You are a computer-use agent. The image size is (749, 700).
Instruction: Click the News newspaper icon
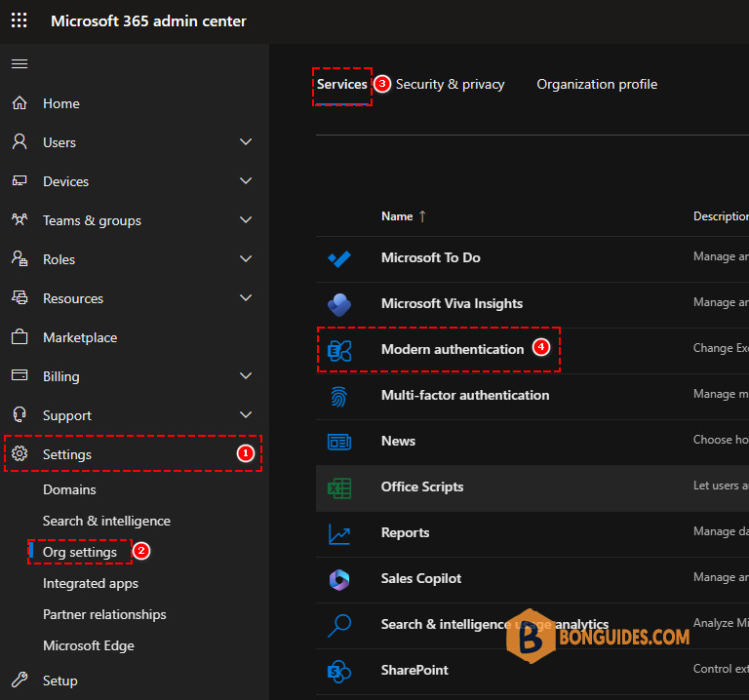(x=339, y=443)
